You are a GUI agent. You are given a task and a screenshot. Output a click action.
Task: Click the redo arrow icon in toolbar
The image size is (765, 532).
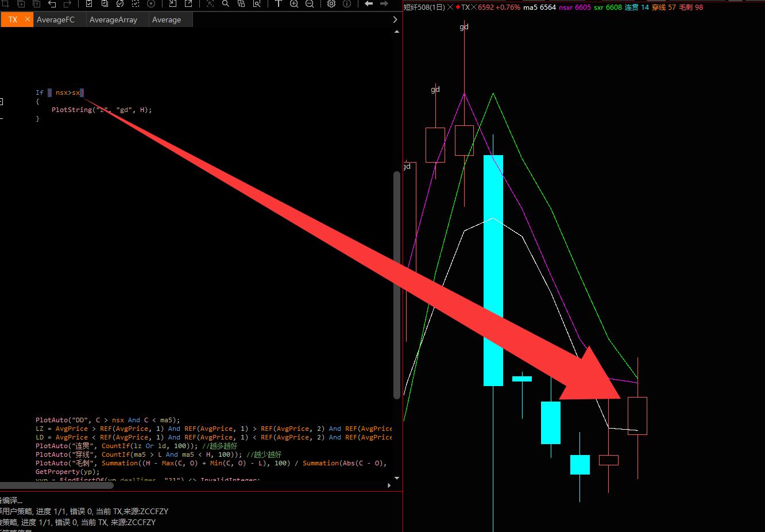[x=67, y=3]
